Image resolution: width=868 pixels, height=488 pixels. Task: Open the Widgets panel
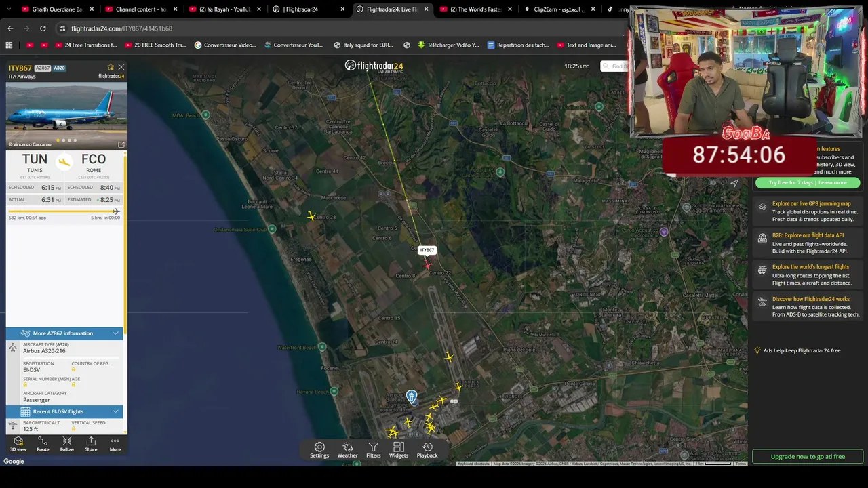399,450
